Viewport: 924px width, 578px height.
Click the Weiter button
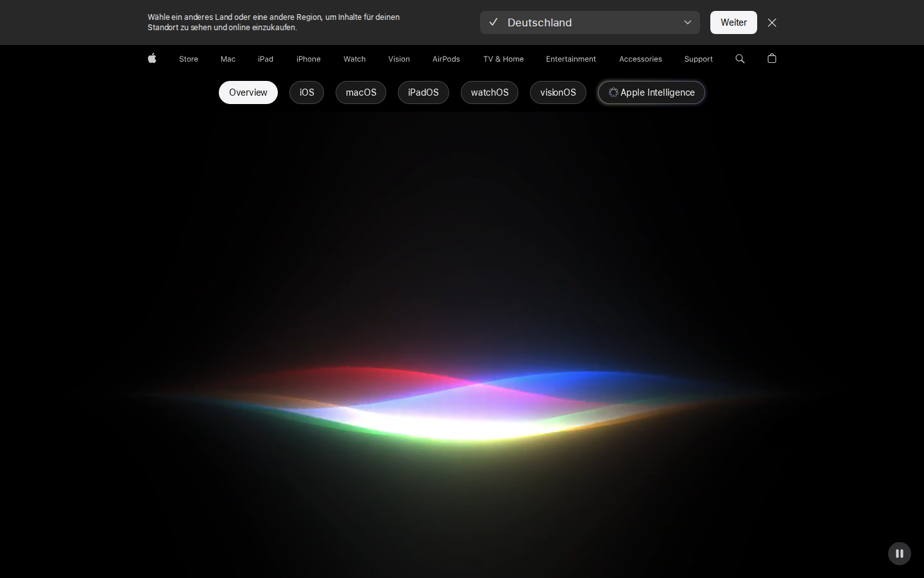(x=733, y=22)
